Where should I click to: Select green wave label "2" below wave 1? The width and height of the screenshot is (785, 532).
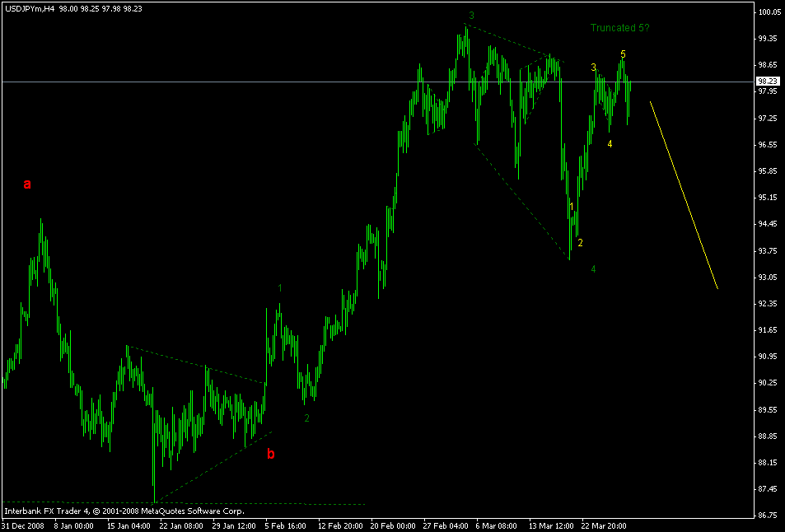click(306, 418)
